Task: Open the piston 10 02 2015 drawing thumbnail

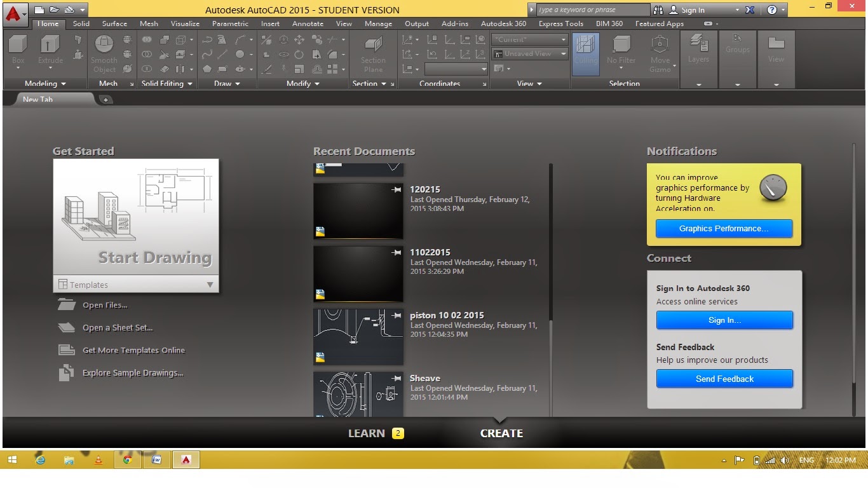Action: 358,337
